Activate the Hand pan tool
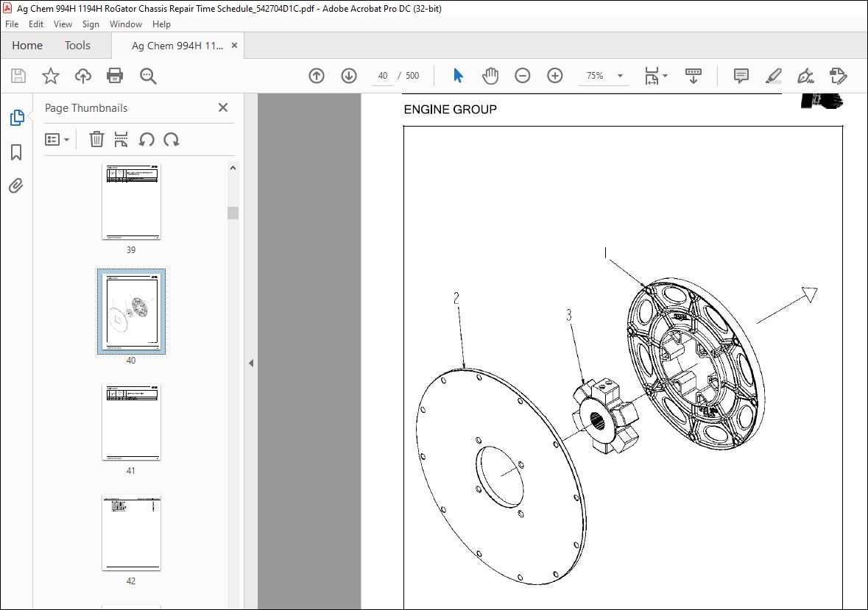This screenshot has height=610, width=868. (490, 76)
